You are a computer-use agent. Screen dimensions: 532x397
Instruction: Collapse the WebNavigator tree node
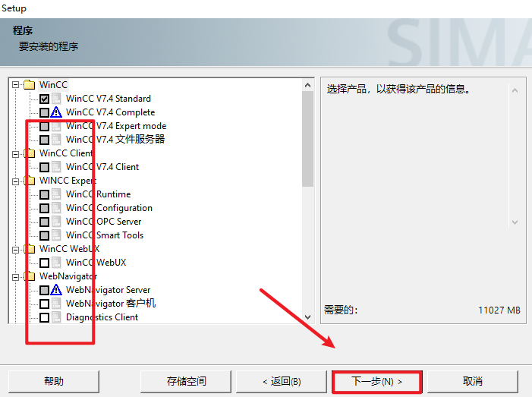[16, 276]
